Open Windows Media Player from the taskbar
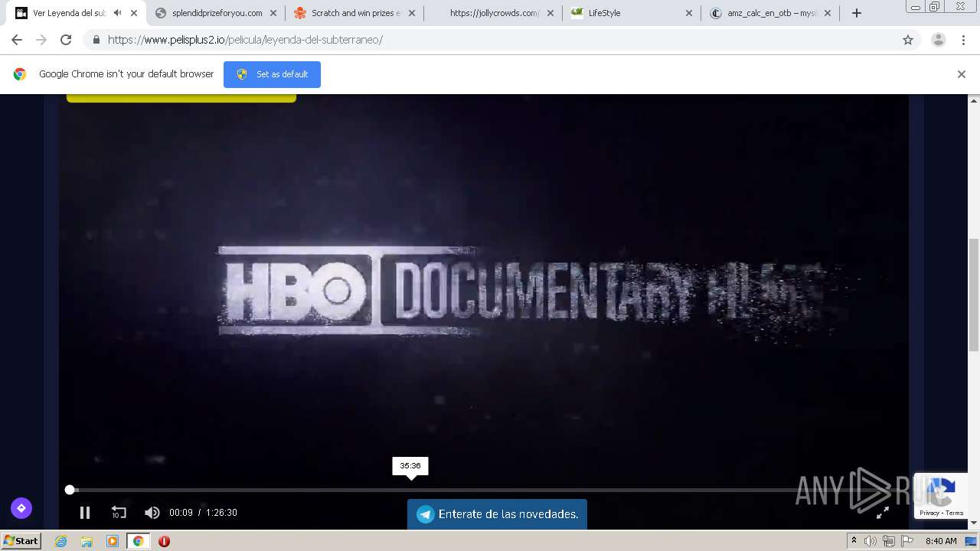980x551 pixels. (113, 541)
